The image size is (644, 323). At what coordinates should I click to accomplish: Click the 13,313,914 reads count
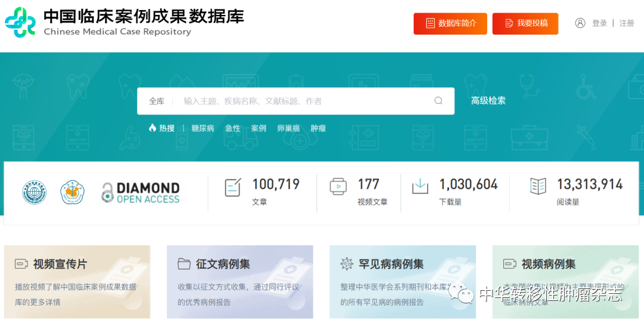point(590,184)
